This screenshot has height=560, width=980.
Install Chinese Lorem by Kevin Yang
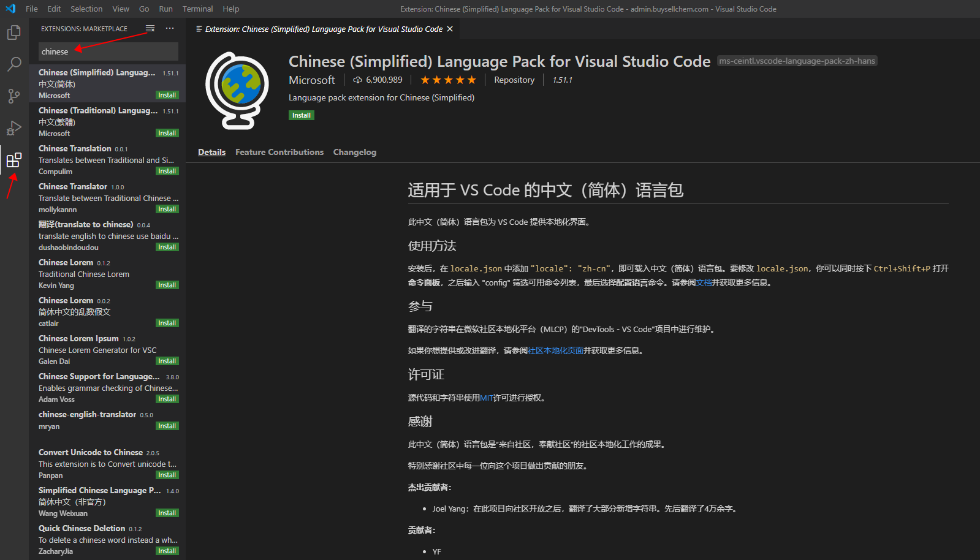point(167,285)
